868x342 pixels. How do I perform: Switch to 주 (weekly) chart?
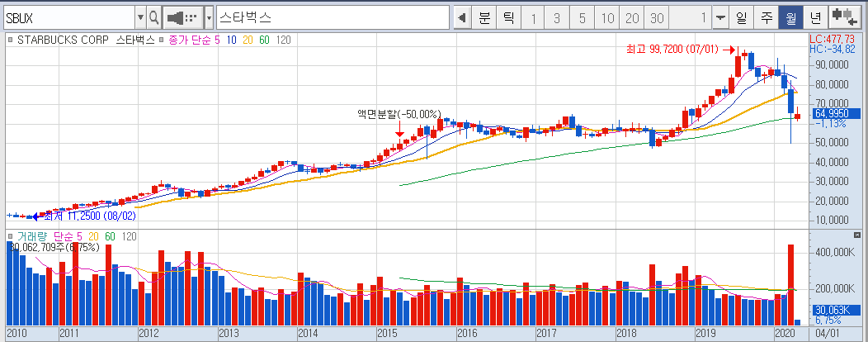(767, 17)
